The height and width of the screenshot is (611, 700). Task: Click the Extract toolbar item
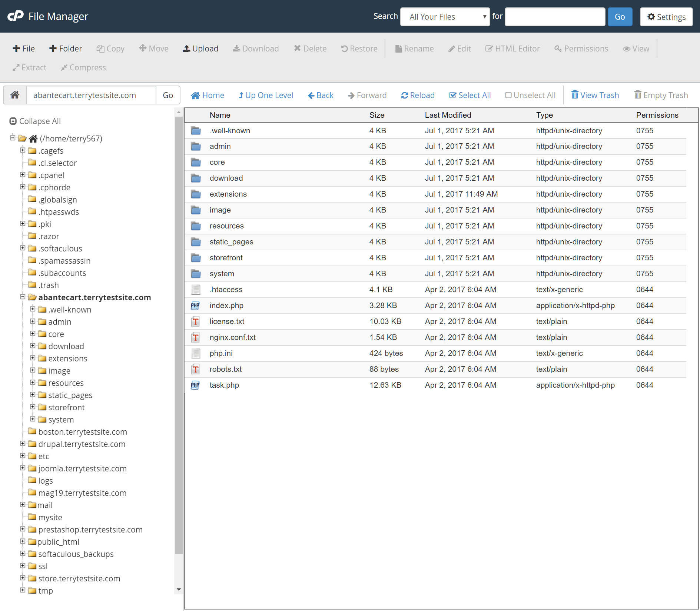[29, 67]
